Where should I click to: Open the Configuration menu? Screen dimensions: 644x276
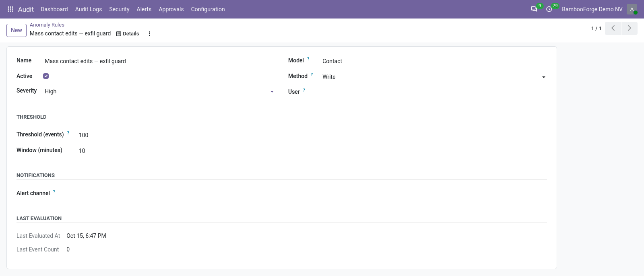208,9
